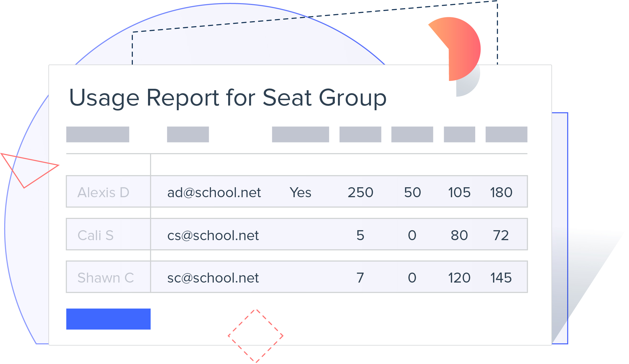Click the orange gradient pie shape
The width and height of the screenshot is (629, 364).
pyautogui.click(x=462, y=47)
